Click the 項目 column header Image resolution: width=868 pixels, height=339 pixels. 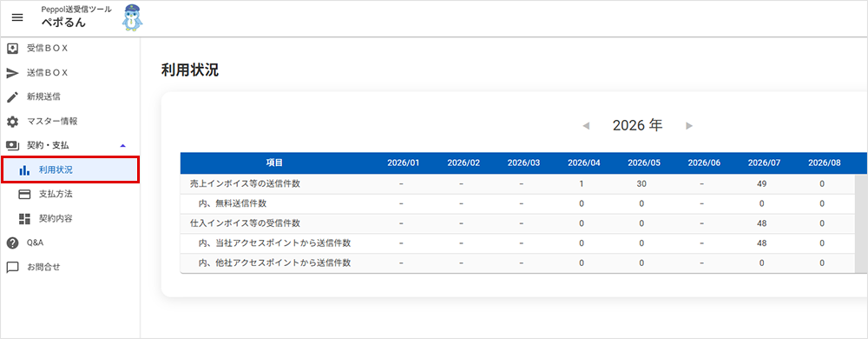[274, 163]
